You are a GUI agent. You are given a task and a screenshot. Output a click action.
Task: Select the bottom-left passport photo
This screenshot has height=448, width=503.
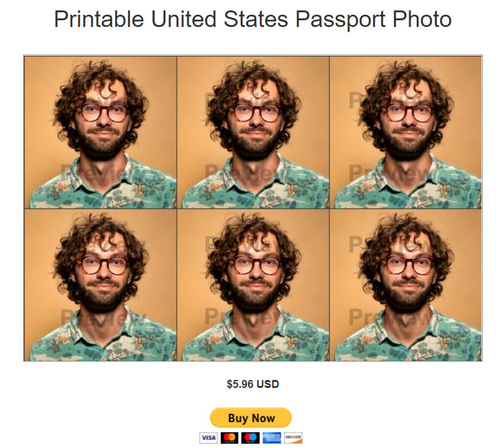point(100,285)
